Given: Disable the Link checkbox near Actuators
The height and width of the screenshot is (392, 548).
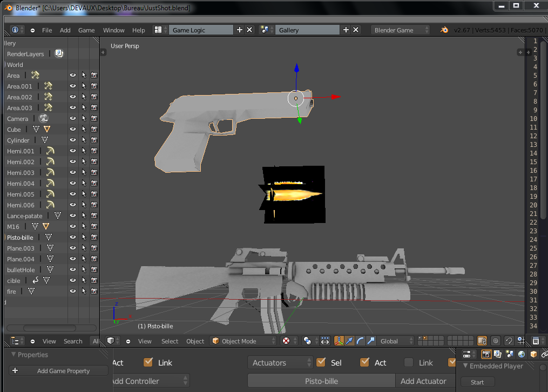Looking at the screenshot, I should [408, 362].
